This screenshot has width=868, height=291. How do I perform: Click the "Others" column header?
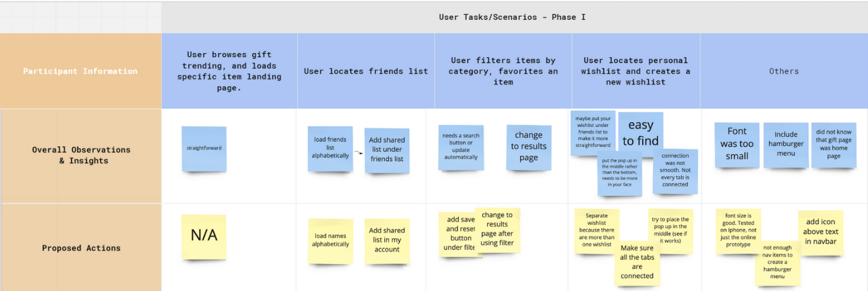784,71
